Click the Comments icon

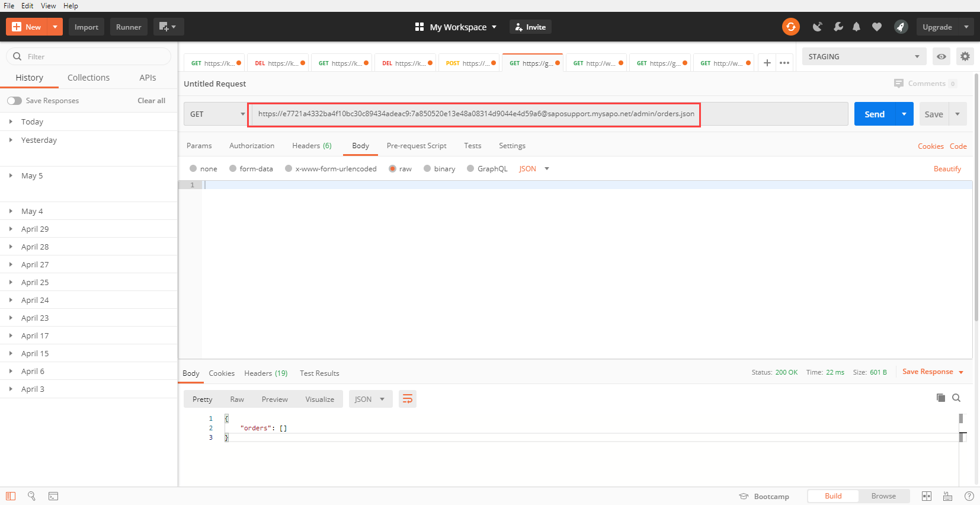coord(899,84)
